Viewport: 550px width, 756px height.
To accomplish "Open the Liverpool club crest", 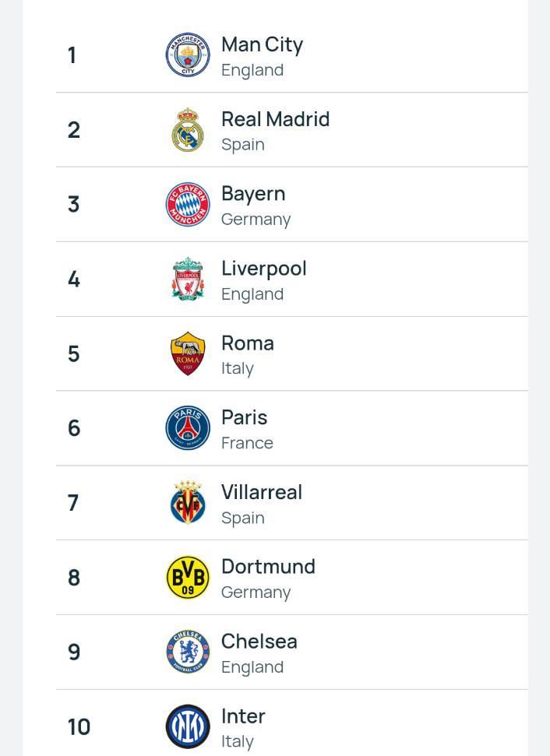I will click(x=187, y=279).
